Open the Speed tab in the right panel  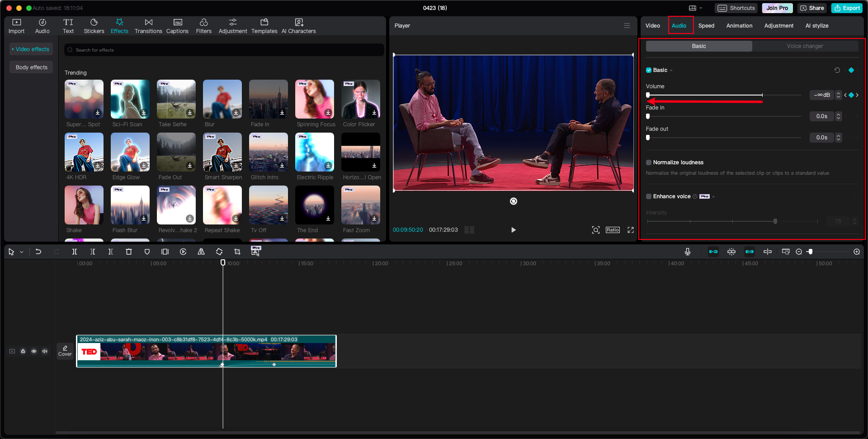[x=706, y=26]
